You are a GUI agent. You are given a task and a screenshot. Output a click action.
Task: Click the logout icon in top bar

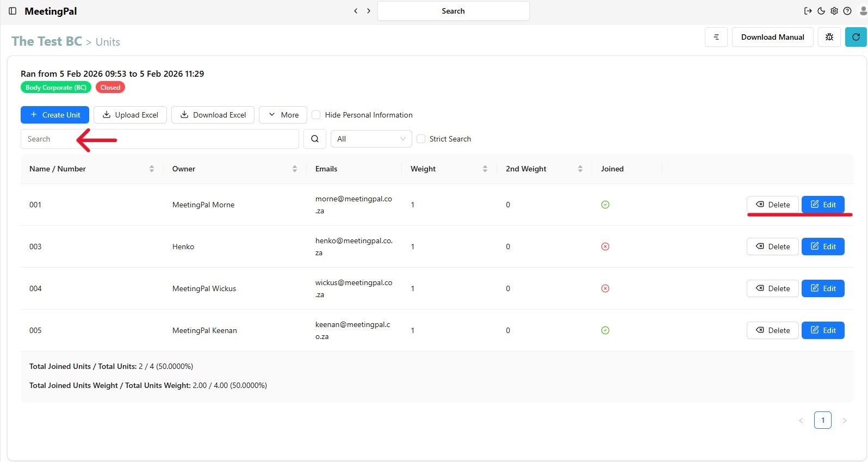tap(808, 11)
